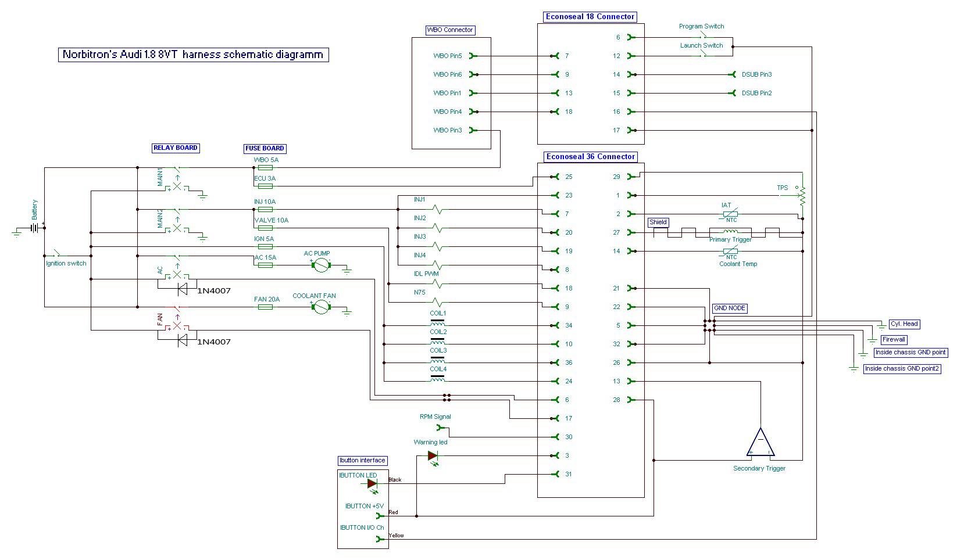Select the diagram title label
Screen dimensions: 957x560
(x=194, y=55)
